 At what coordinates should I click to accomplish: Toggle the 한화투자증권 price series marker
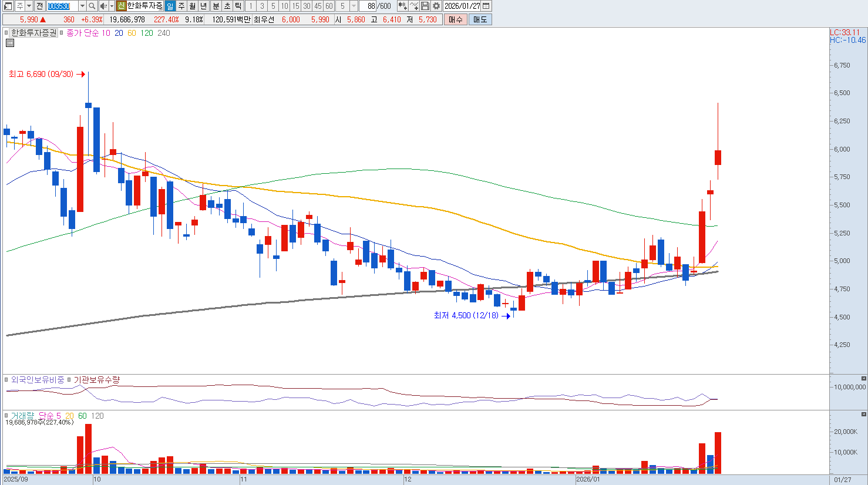[7, 33]
